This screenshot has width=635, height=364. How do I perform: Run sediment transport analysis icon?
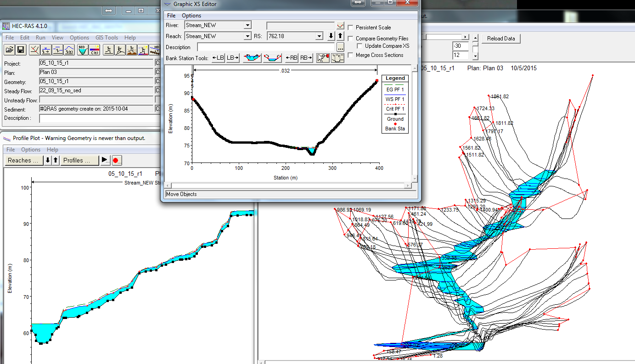tap(131, 50)
